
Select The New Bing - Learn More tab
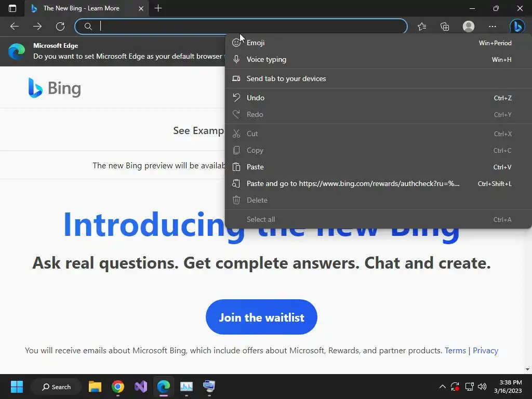coord(87,8)
